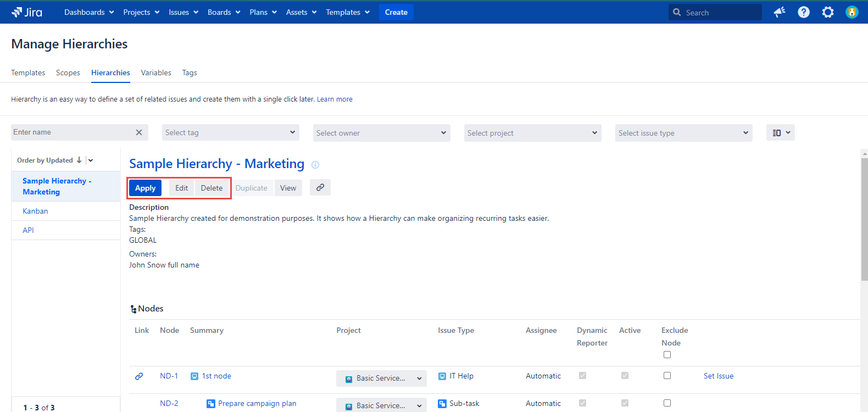Check Exclude Node box for ND-2
The width and height of the screenshot is (868, 412).
[x=667, y=403]
